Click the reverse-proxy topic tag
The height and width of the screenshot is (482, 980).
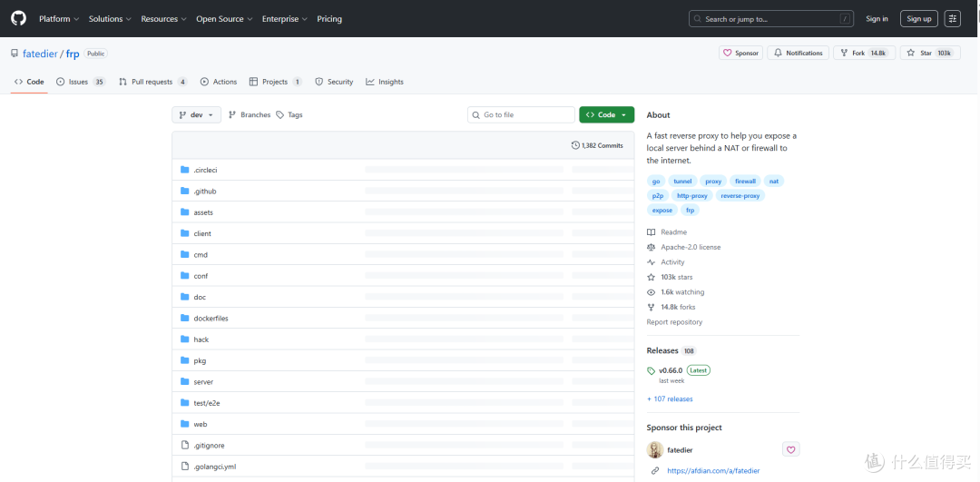click(740, 196)
